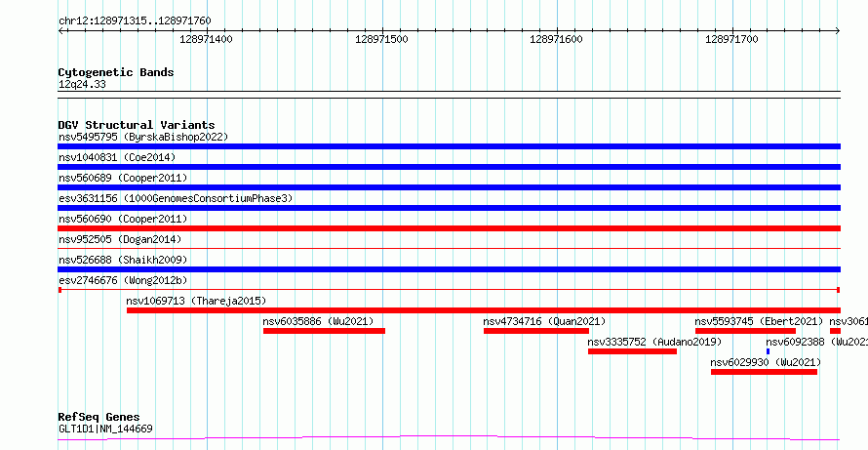Select the thin nsv952505 (Dogan2014) line
868x450 pixels.
449,249
